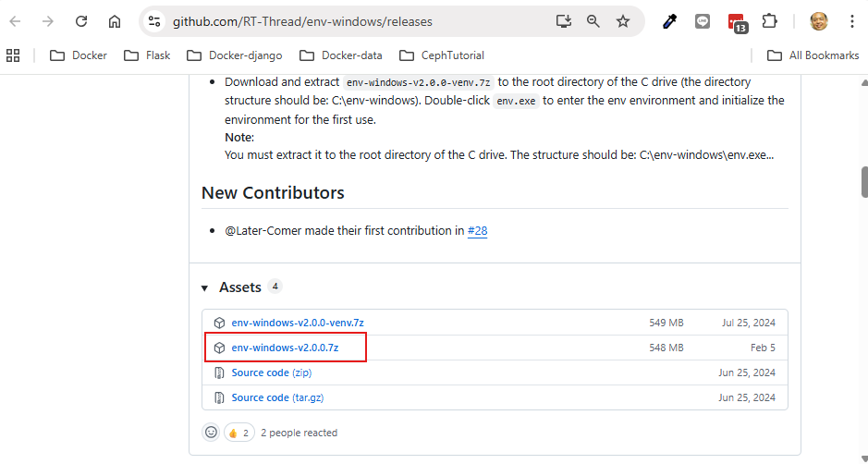Click the color picker eyedropper extension
The image size is (868, 464).
(x=670, y=21)
